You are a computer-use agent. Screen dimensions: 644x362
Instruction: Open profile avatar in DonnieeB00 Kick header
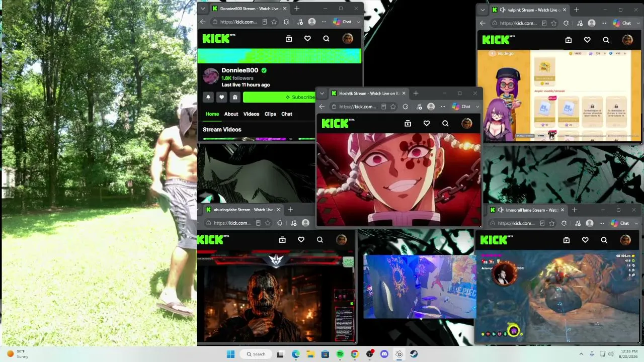click(x=348, y=39)
